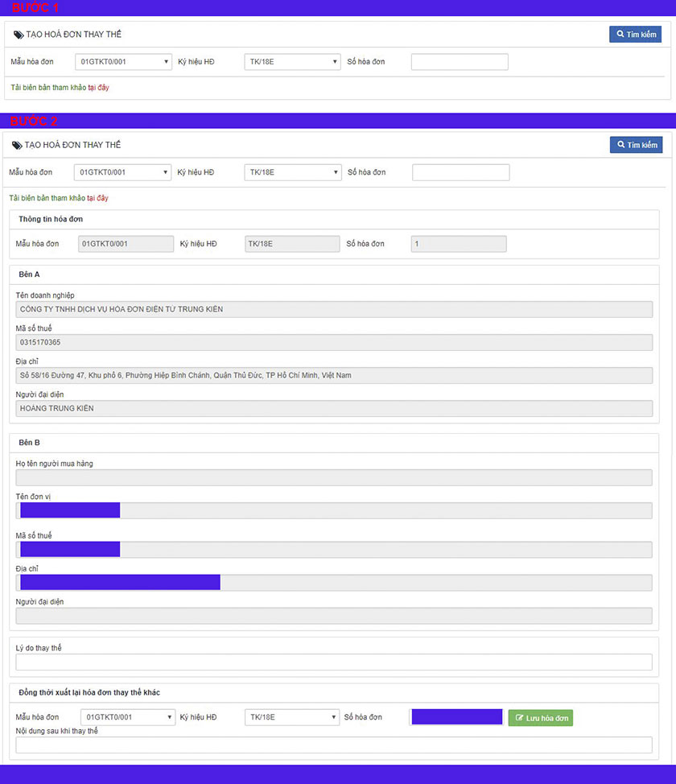Screen dimensions: 676x784
Task: Open the 'tại đây' reference link in step 1
Action: 98,88
